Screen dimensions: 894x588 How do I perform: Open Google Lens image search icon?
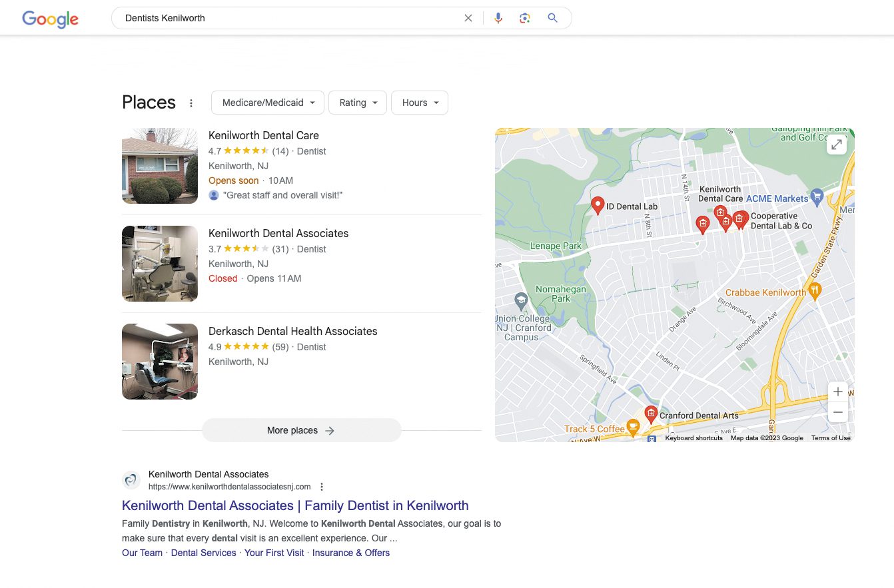(x=525, y=18)
